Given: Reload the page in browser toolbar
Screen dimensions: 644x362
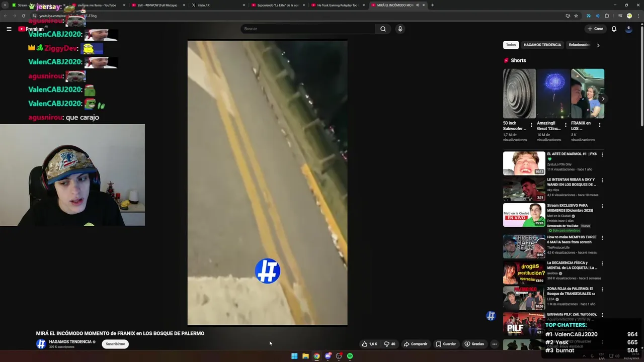Looking at the screenshot, I should pos(23,16).
